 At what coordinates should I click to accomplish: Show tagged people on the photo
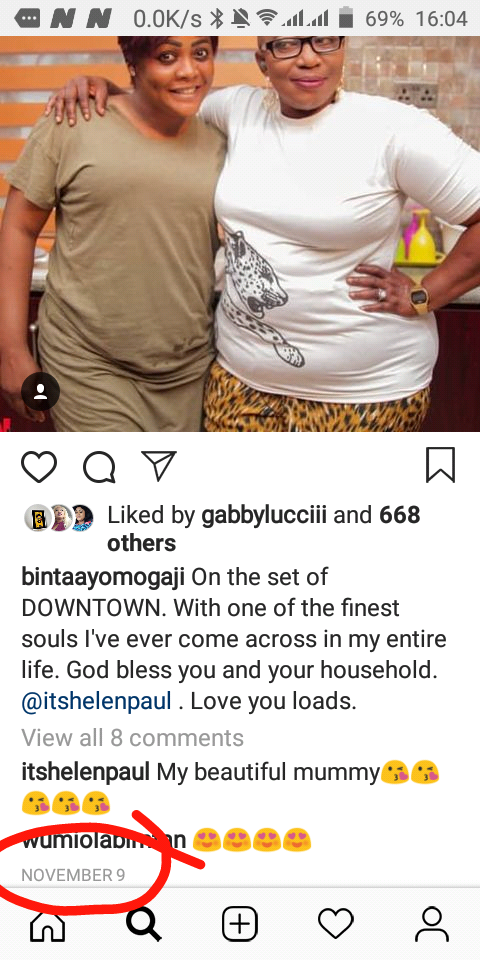click(40, 391)
